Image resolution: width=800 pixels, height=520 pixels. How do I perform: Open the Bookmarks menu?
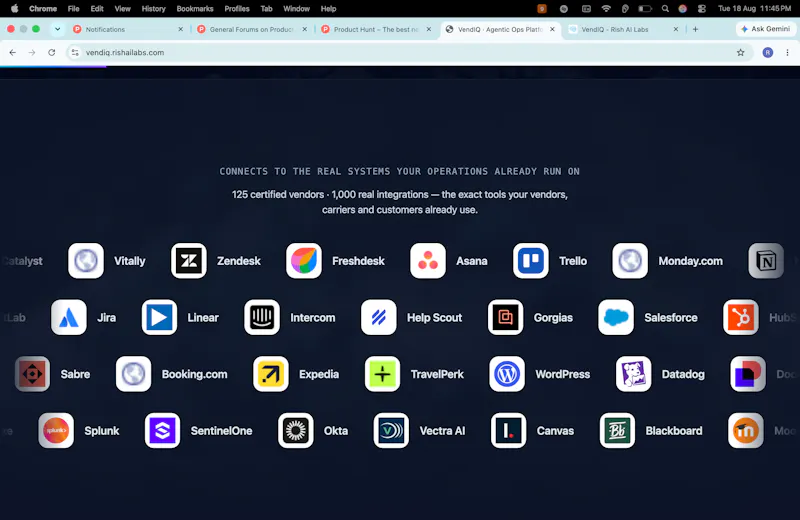[195, 9]
